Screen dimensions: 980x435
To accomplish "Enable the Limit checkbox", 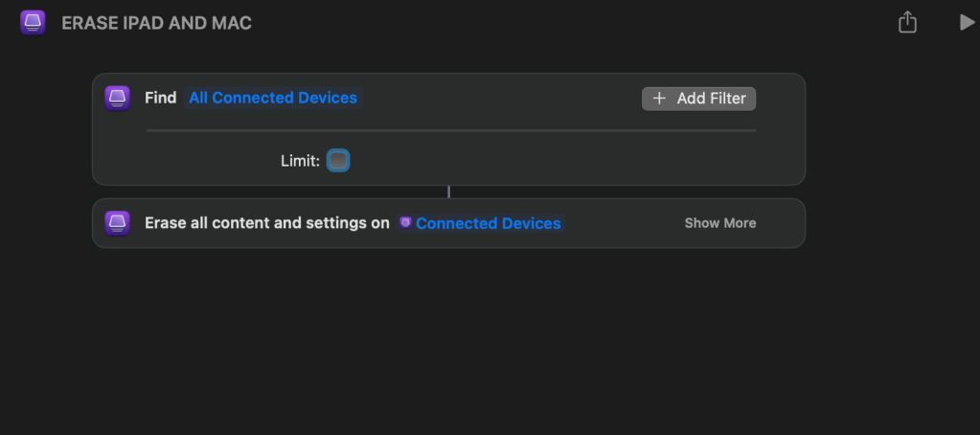I will click(338, 161).
